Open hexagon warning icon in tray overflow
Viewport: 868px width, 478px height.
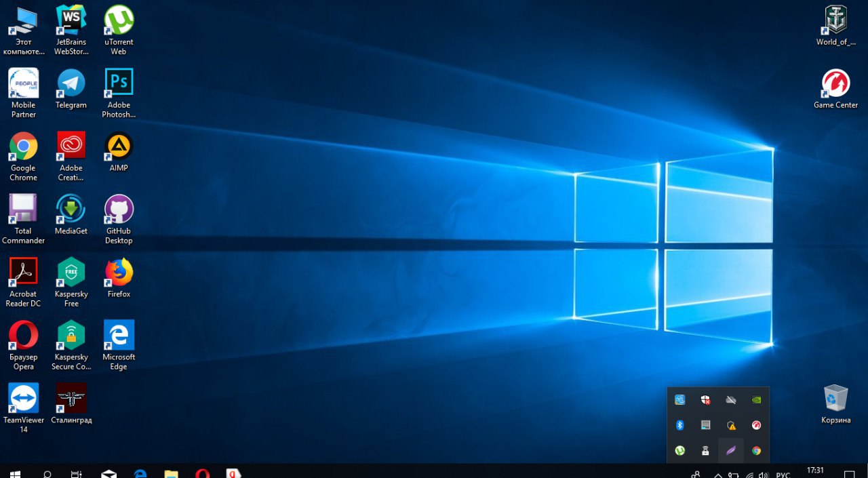coord(731,425)
